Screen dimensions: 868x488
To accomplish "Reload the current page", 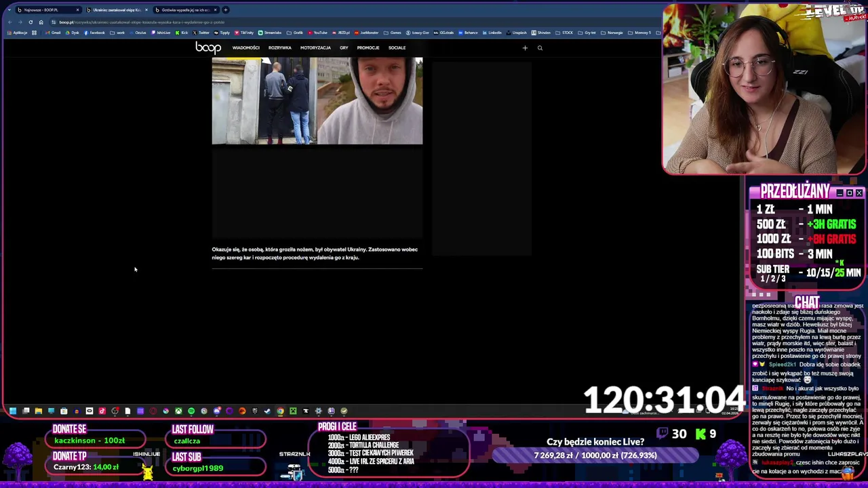I will 31,22.
